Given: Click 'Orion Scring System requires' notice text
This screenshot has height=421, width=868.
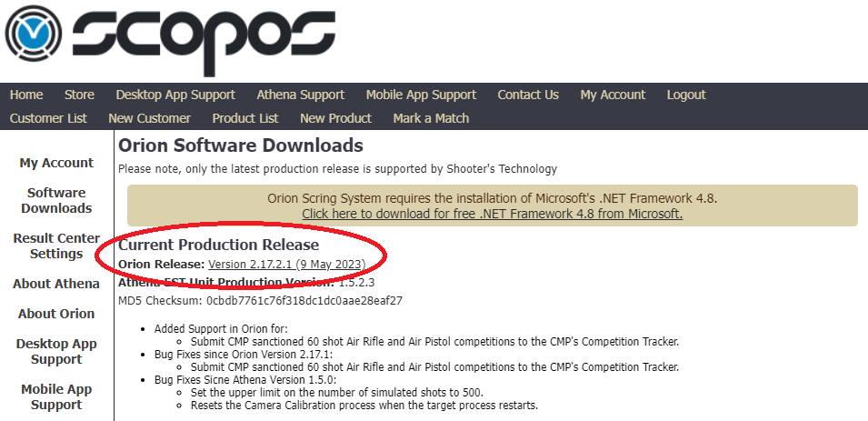Looking at the screenshot, I should pyautogui.click(x=492, y=198).
